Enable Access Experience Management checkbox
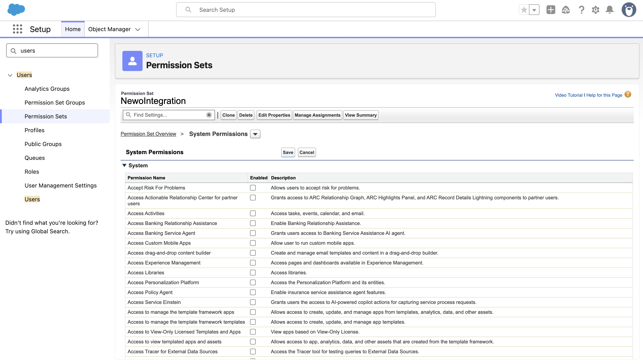Screen dimensions: 643x364 253,263
